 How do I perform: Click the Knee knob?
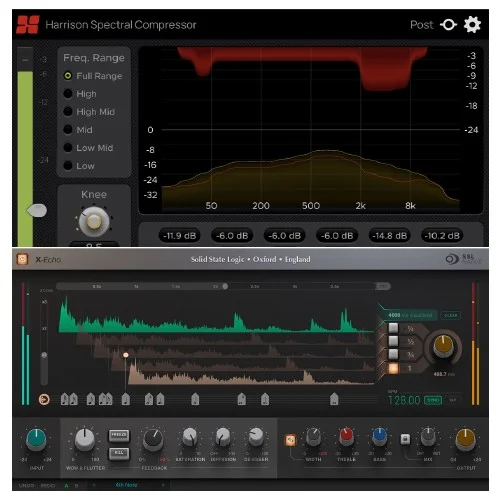94,222
